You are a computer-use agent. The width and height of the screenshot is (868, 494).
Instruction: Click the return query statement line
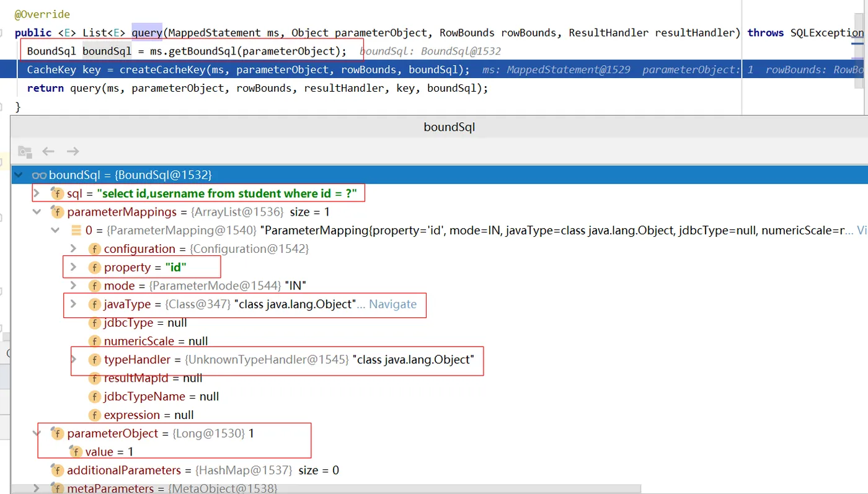click(257, 88)
